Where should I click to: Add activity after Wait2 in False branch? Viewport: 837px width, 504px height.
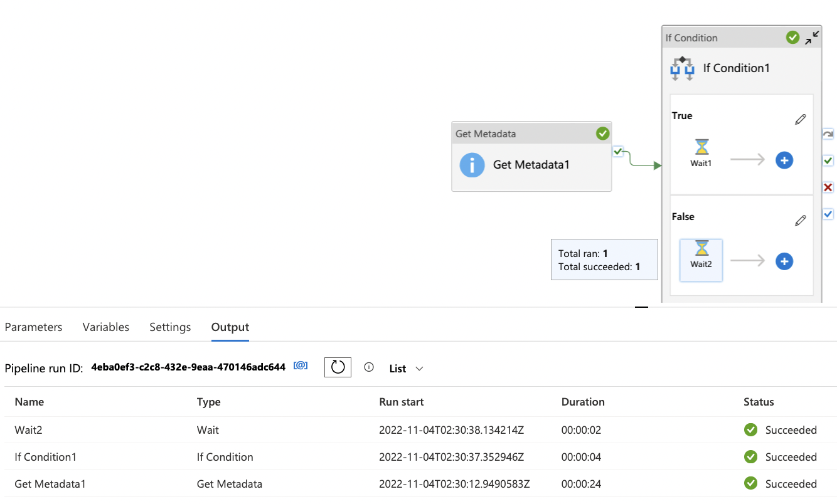coord(784,261)
